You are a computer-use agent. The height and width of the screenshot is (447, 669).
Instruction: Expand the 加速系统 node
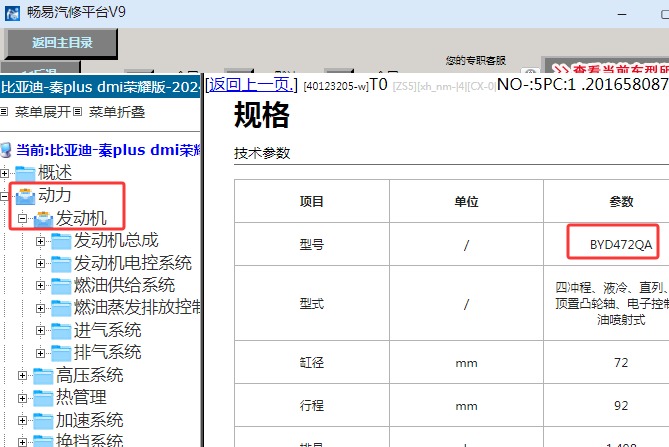(23, 421)
